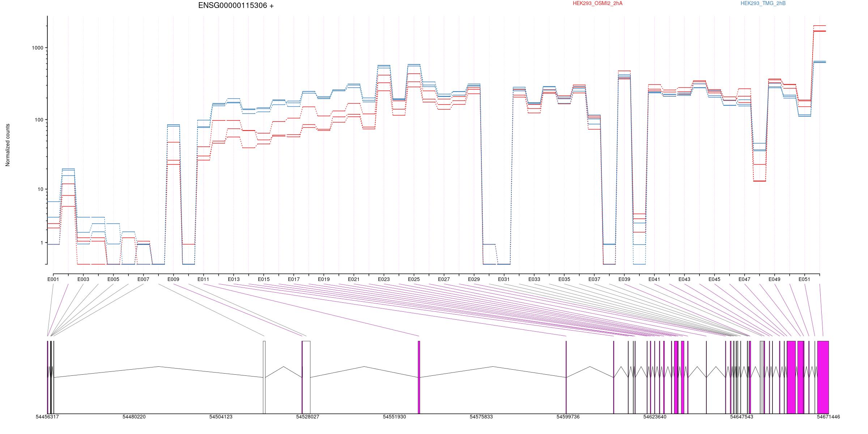Select exon label E019

(x=324, y=279)
